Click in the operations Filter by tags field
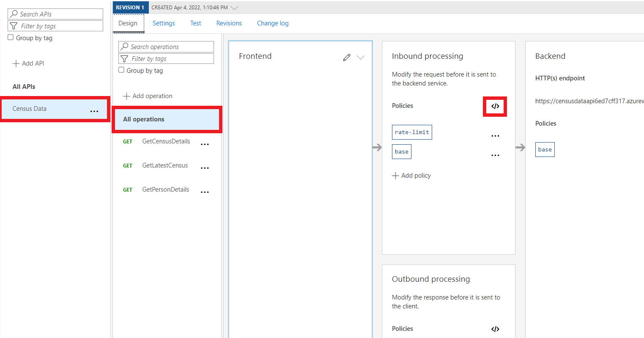644x338 pixels. click(166, 58)
